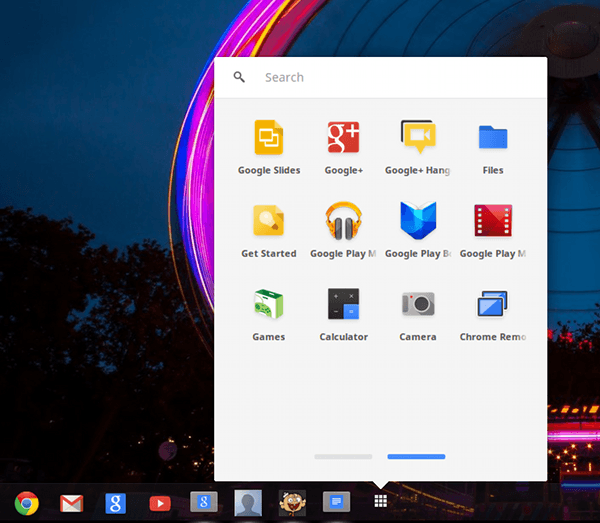Image resolution: width=600 pixels, height=523 pixels.
Task: Open the cartoon face shelf icon
Action: tap(292, 503)
